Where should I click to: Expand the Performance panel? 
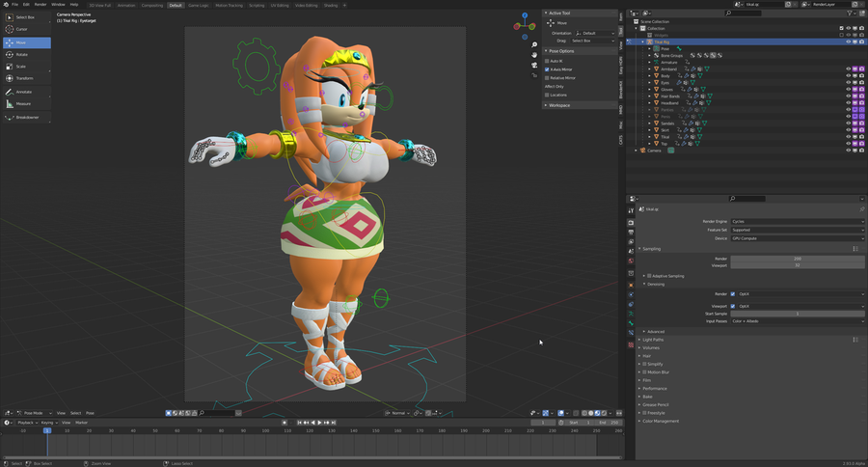(x=654, y=388)
